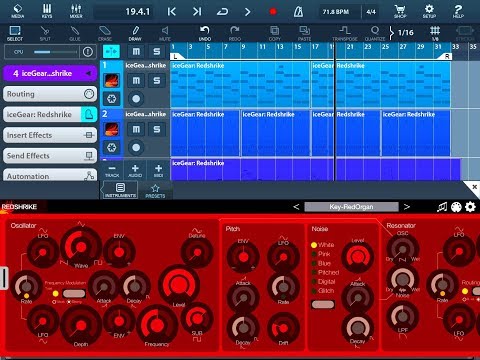Choose the Mute tool

point(165,33)
